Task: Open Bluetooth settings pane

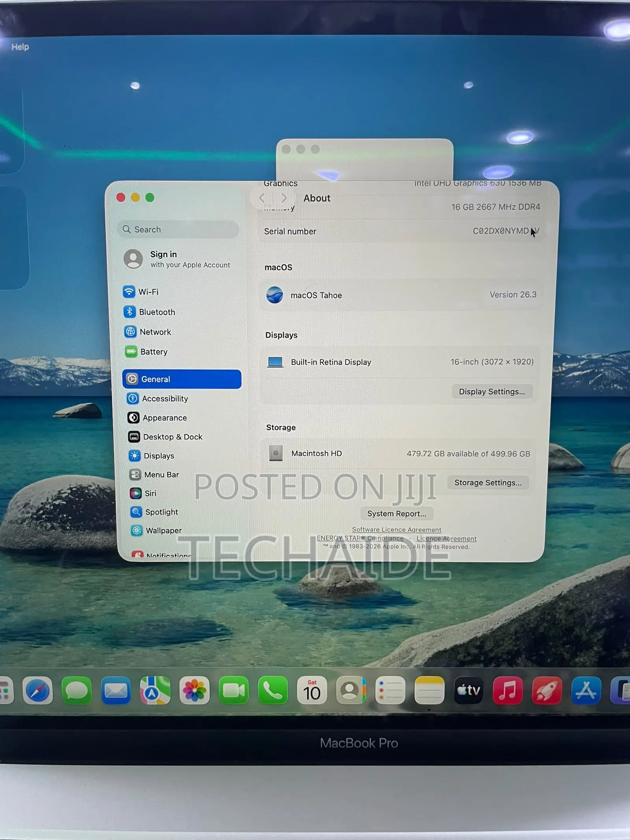Action: (149, 312)
